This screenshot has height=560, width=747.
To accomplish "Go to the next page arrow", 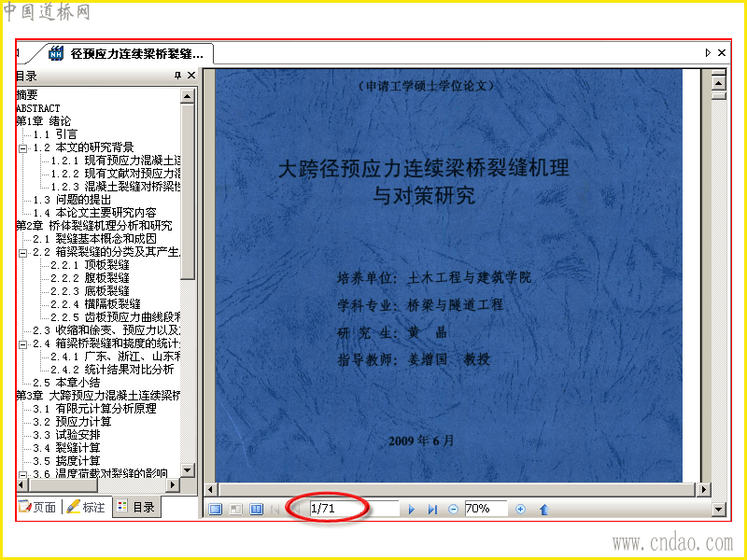I will 412,509.
